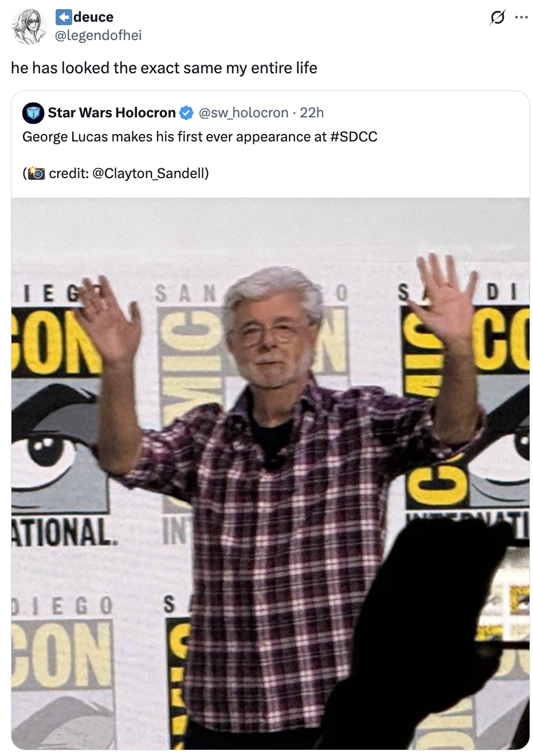
Task: Click the main tweet text
Action: 164,68
